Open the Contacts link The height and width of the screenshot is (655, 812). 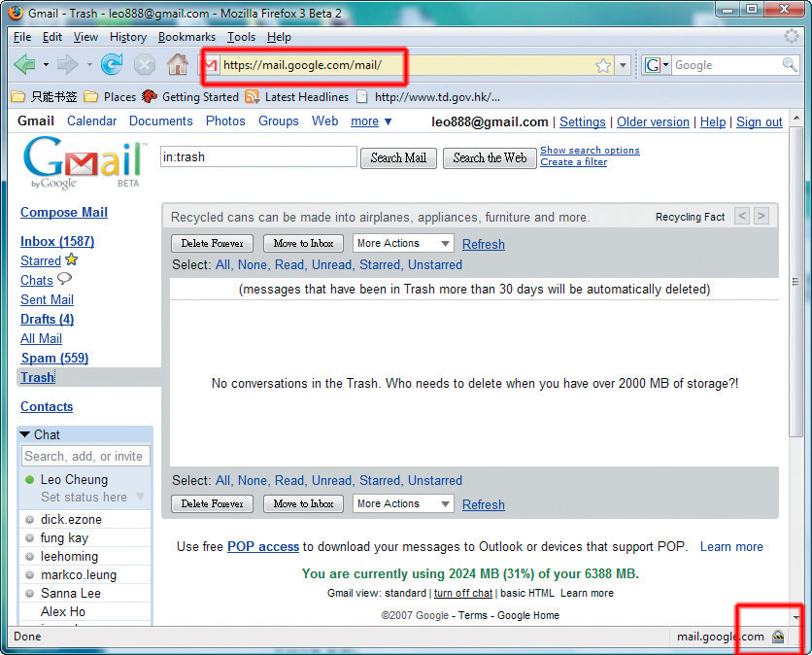(x=47, y=407)
